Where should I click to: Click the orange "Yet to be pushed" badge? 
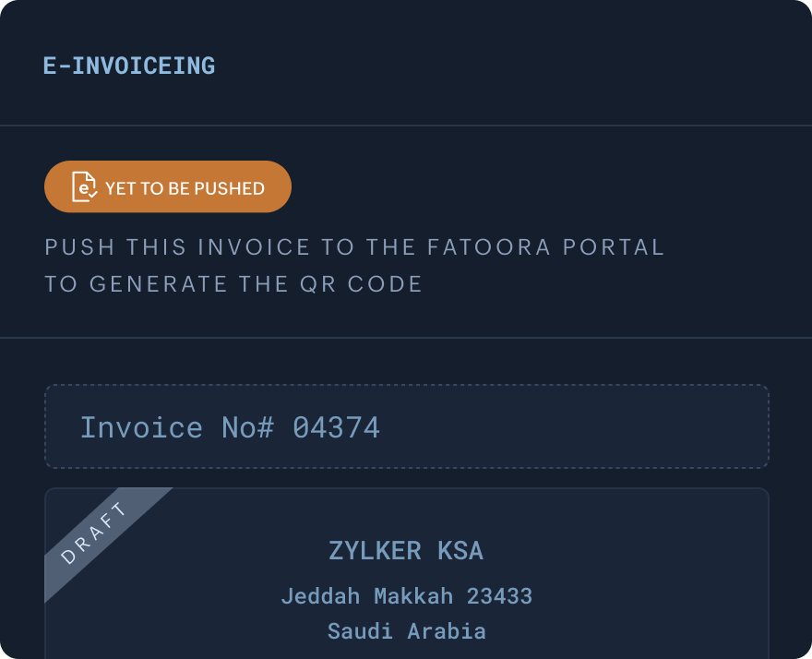(168, 186)
